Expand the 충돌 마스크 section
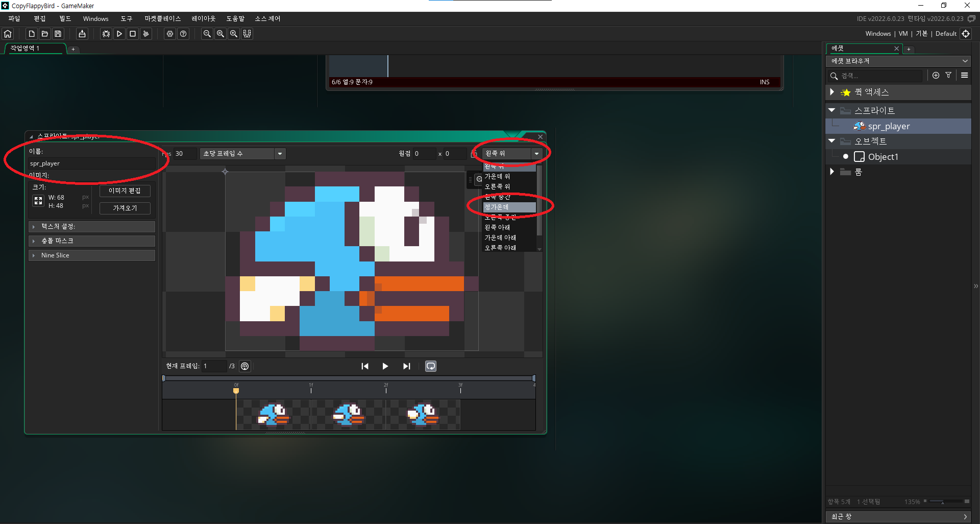This screenshot has height=524, width=980. pos(92,241)
